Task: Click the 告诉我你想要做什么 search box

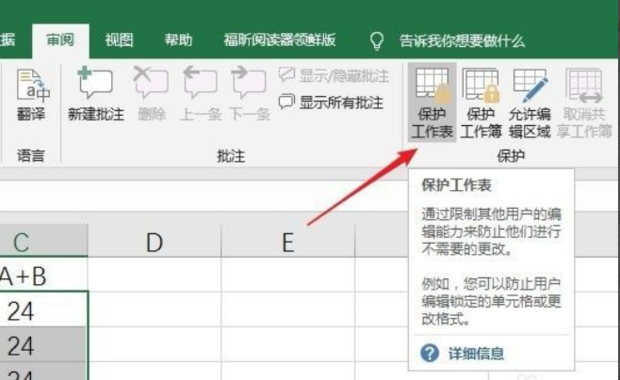Action: tap(462, 41)
